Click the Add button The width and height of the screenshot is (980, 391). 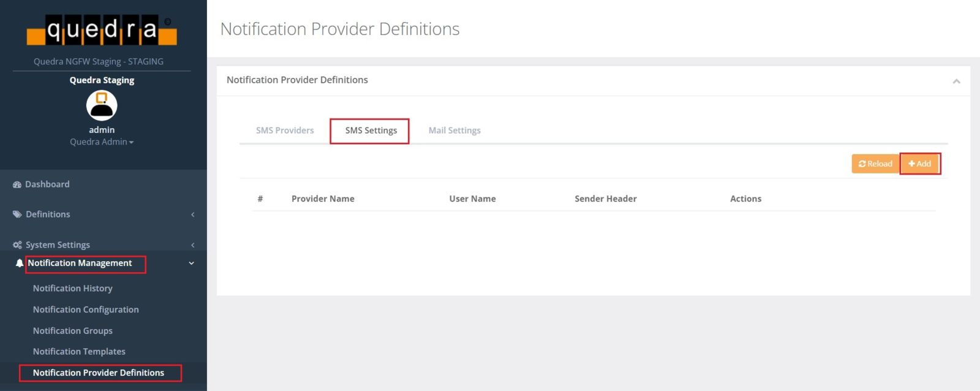click(x=919, y=164)
